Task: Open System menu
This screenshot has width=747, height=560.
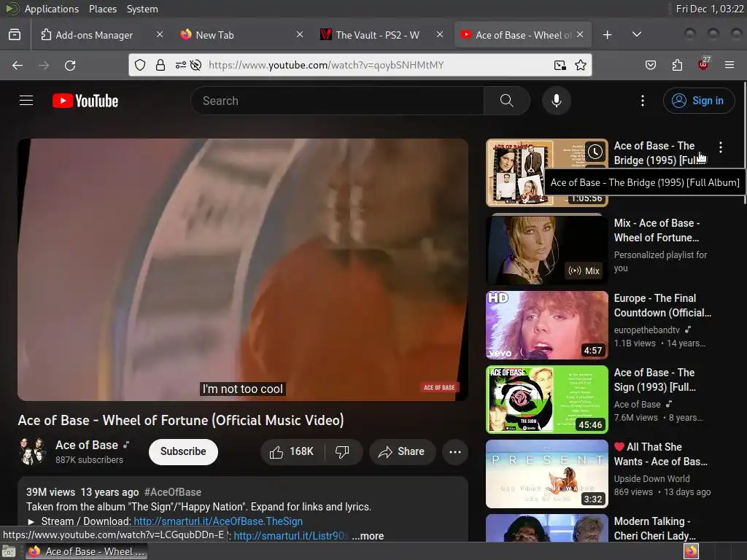Action: pos(142,9)
